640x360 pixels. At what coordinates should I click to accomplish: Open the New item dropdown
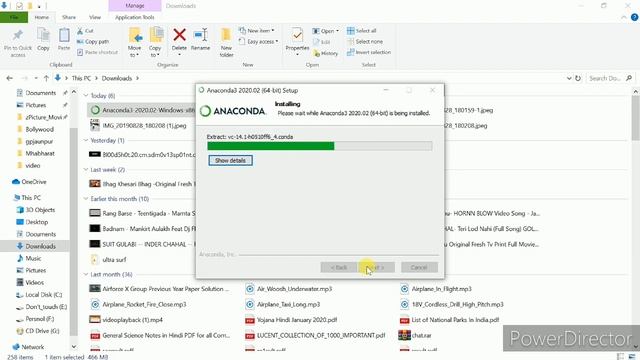(x=257, y=31)
